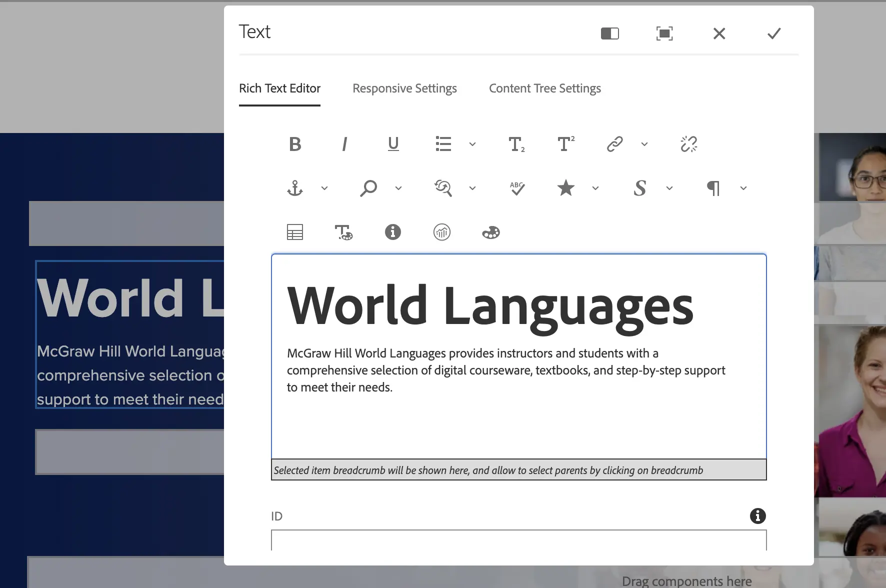This screenshot has width=886, height=588.
Task: Confirm changes with the checkmark button
Action: 773,33
